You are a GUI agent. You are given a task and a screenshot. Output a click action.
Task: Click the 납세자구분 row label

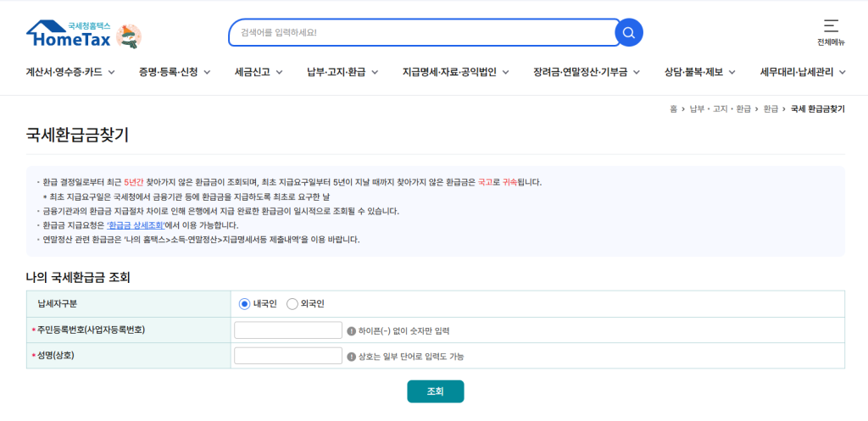(x=58, y=304)
